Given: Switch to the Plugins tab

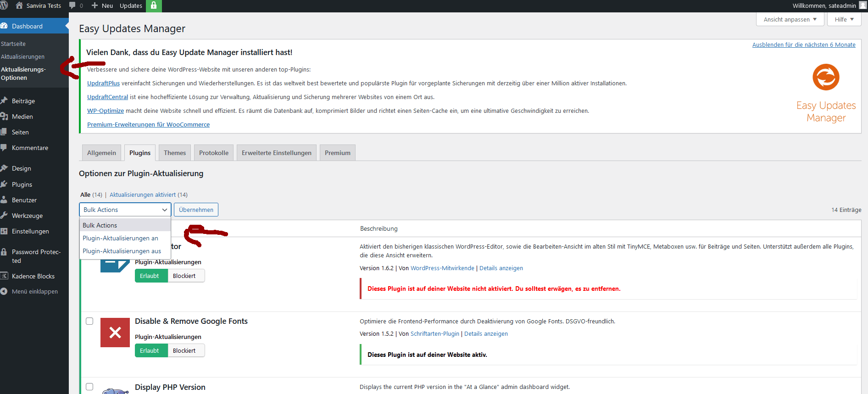Looking at the screenshot, I should (x=140, y=153).
